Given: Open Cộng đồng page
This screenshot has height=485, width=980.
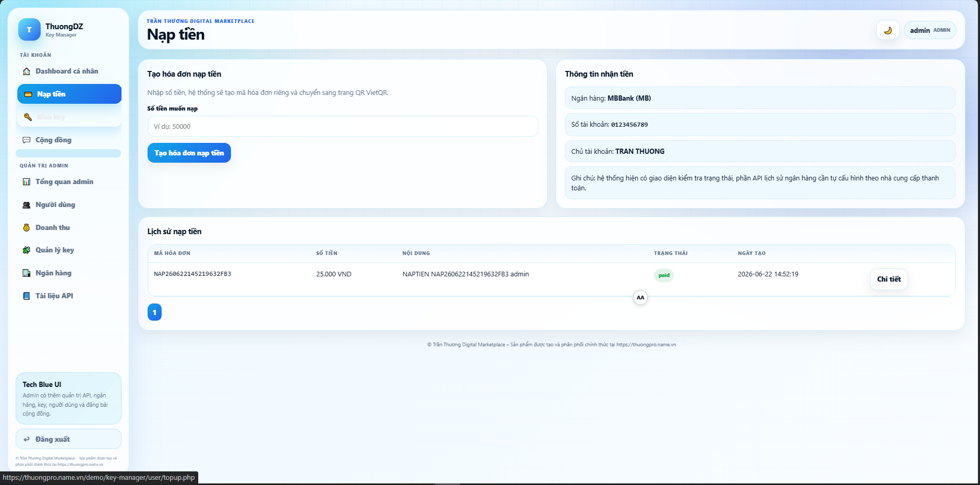Looking at the screenshot, I should click(x=69, y=140).
